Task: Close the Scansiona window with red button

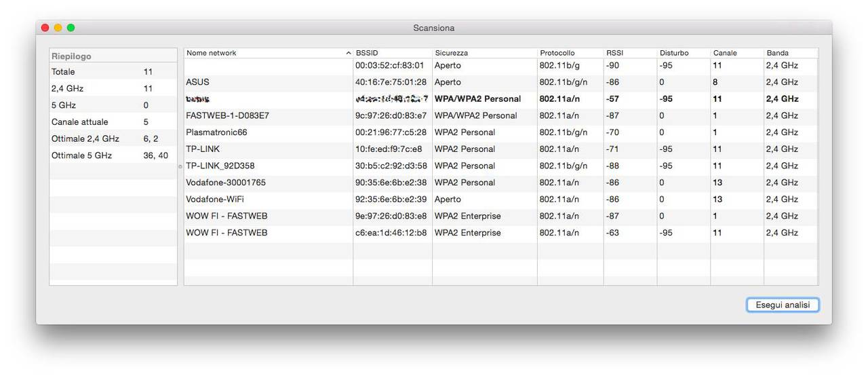Action: tap(45, 28)
